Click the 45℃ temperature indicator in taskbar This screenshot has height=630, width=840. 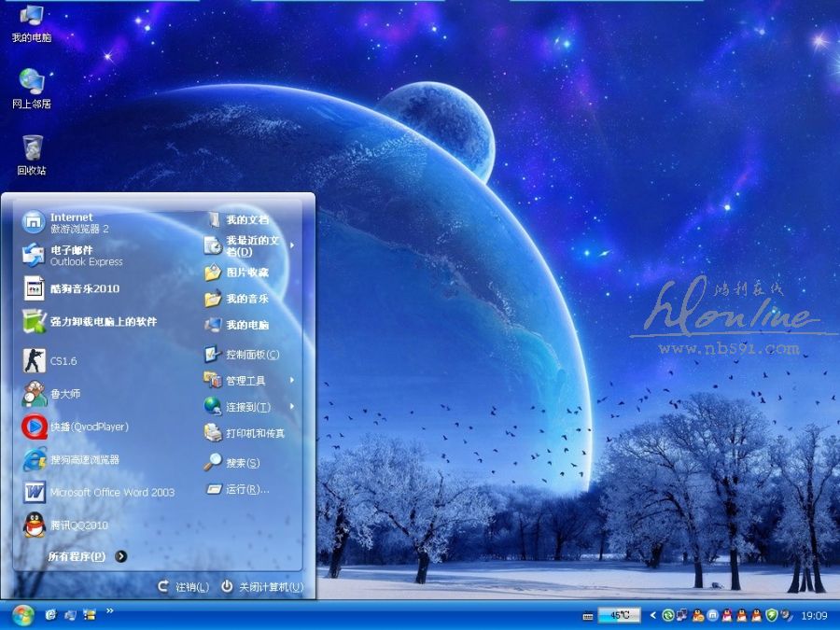pos(620,615)
